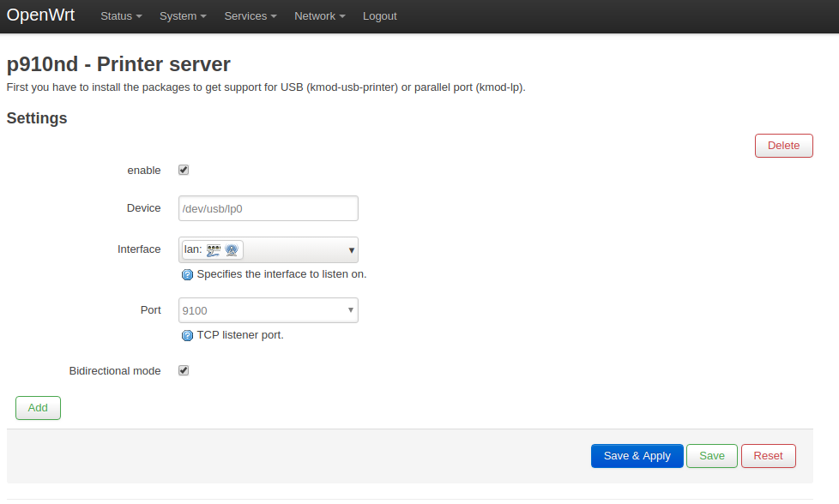The height and width of the screenshot is (504, 839).
Task: Open the System menu
Action: pyautogui.click(x=183, y=16)
